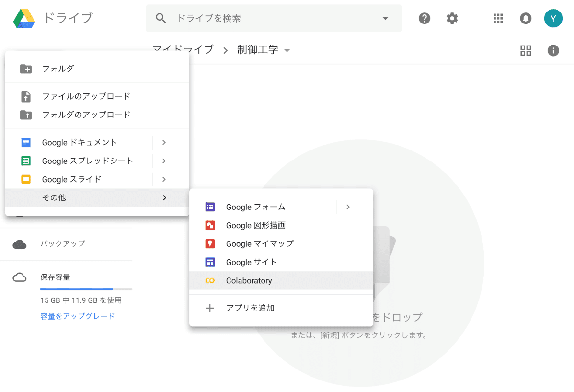Open the details info icon
Viewport: 574px width, 392px height.
(553, 50)
